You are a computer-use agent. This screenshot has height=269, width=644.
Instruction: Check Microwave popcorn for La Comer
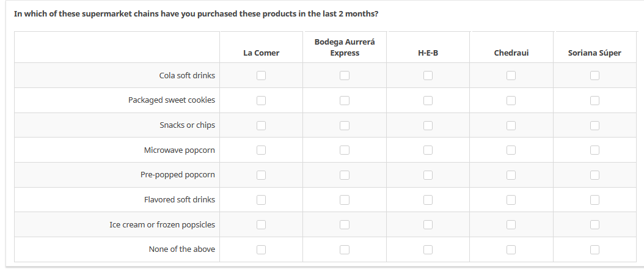click(x=261, y=150)
